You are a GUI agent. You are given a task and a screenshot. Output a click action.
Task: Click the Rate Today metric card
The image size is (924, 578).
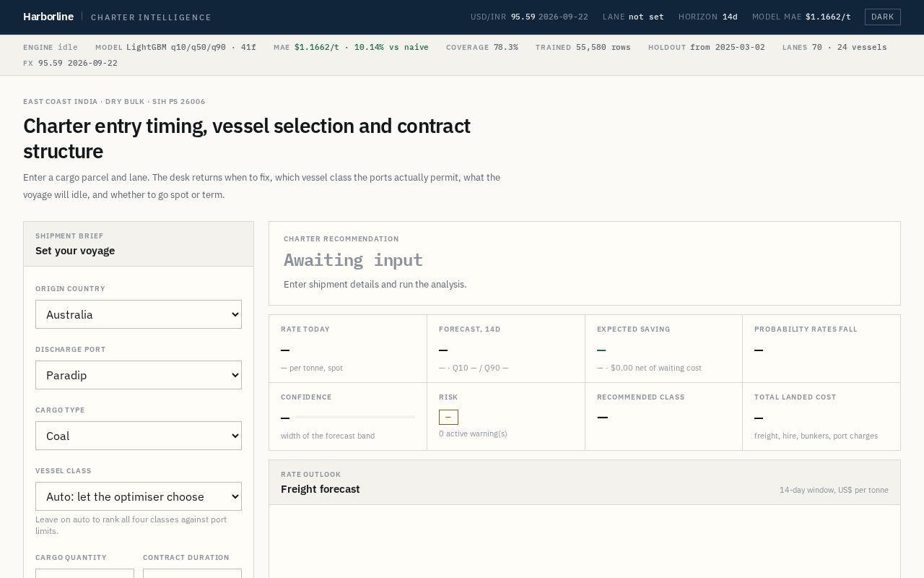click(348, 349)
